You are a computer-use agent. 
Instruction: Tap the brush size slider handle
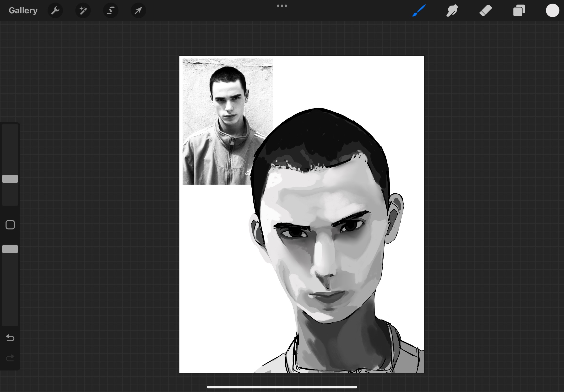[x=10, y=179]
